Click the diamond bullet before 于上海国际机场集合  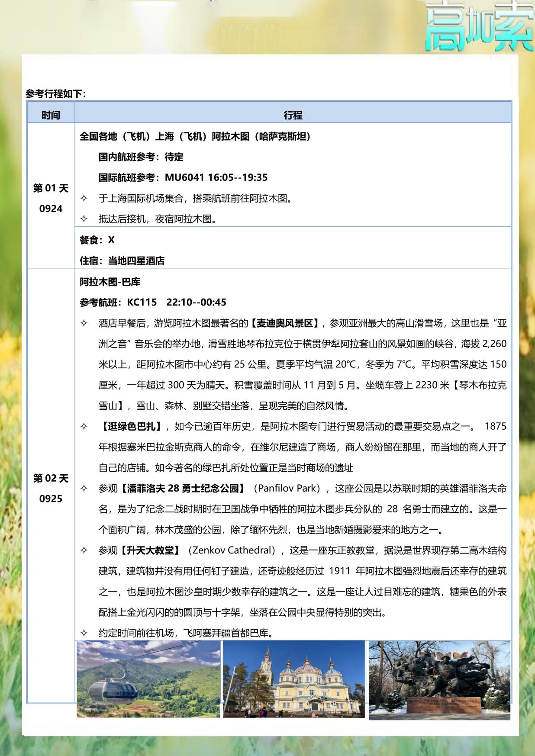coord(84,198)
